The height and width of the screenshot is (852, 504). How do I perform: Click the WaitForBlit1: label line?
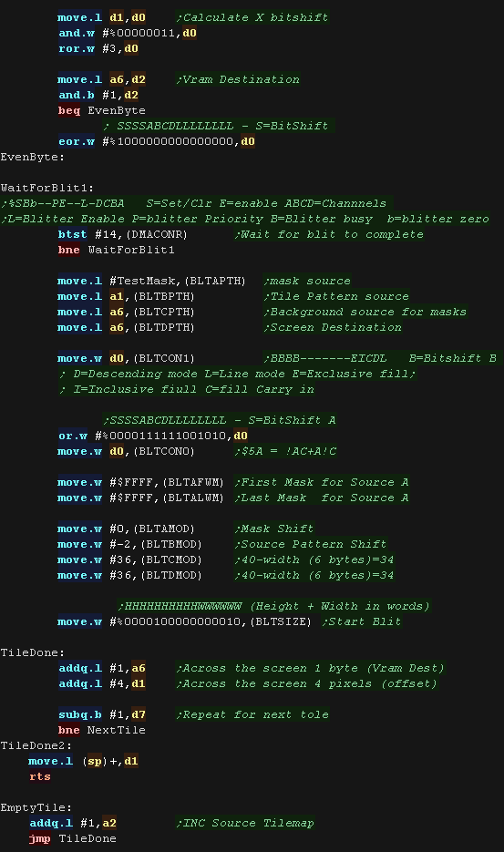[47, 188]
